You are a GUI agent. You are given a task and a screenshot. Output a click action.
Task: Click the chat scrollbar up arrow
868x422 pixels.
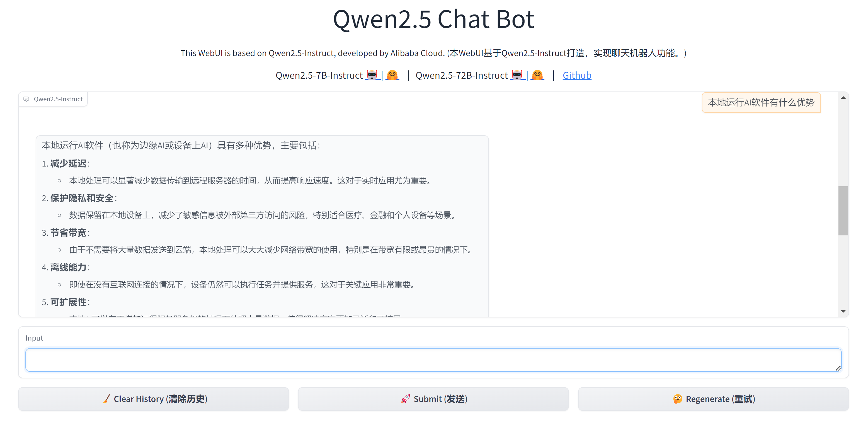(x=843, y=98)
